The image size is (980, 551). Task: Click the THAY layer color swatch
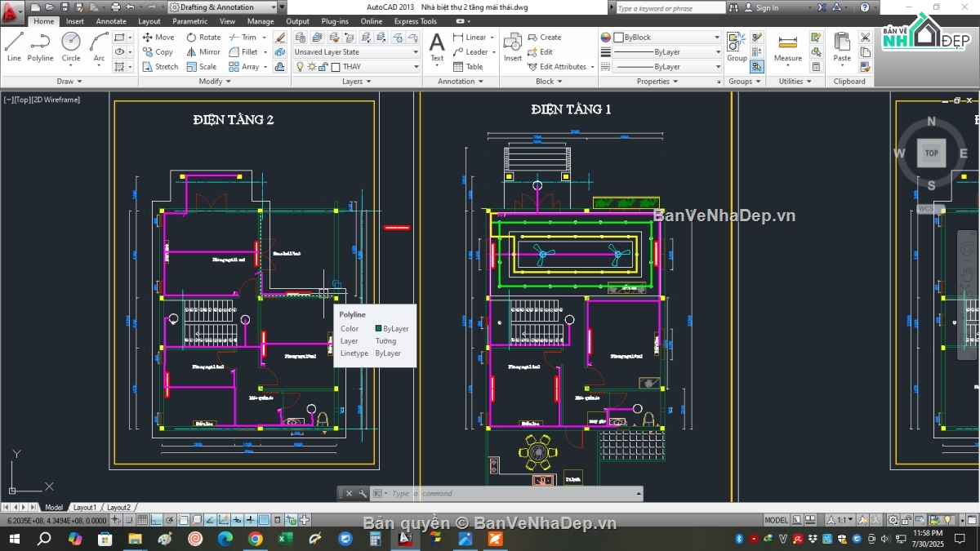coord(336,67)
